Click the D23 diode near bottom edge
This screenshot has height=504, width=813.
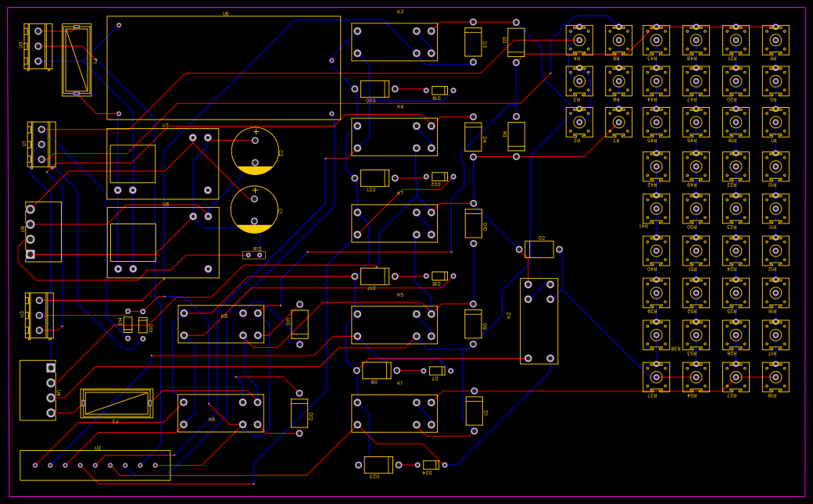tap(378, 465)
